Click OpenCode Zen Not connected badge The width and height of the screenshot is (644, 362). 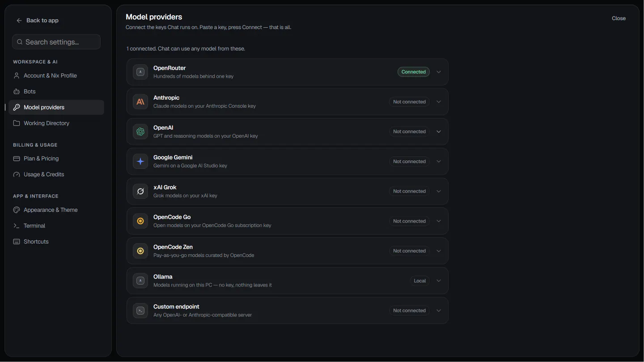[409, 251]
